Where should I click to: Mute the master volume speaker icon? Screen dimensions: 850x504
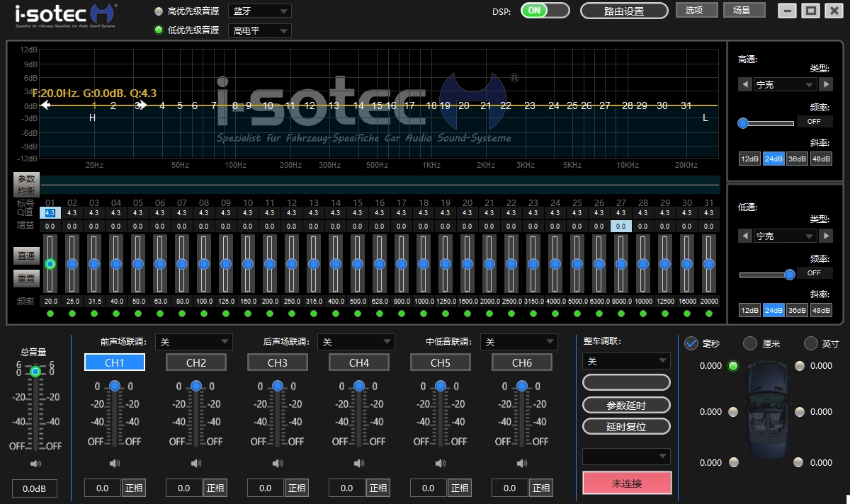point(35,464)
